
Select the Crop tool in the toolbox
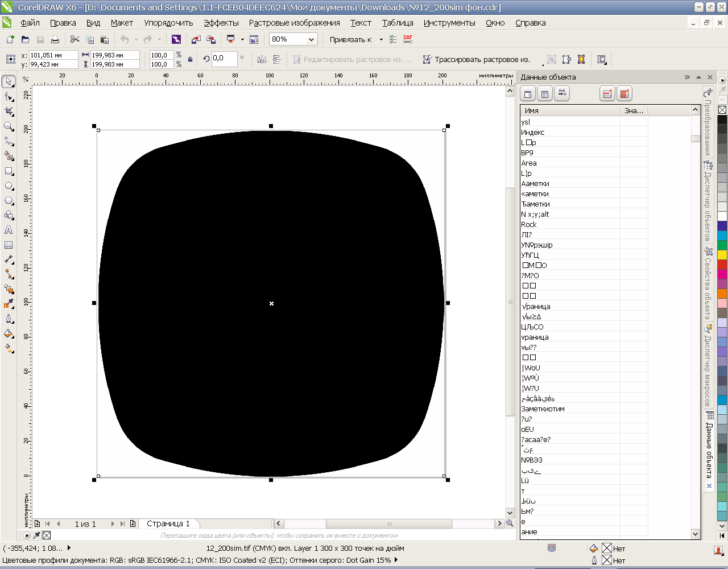pos(9,112)
